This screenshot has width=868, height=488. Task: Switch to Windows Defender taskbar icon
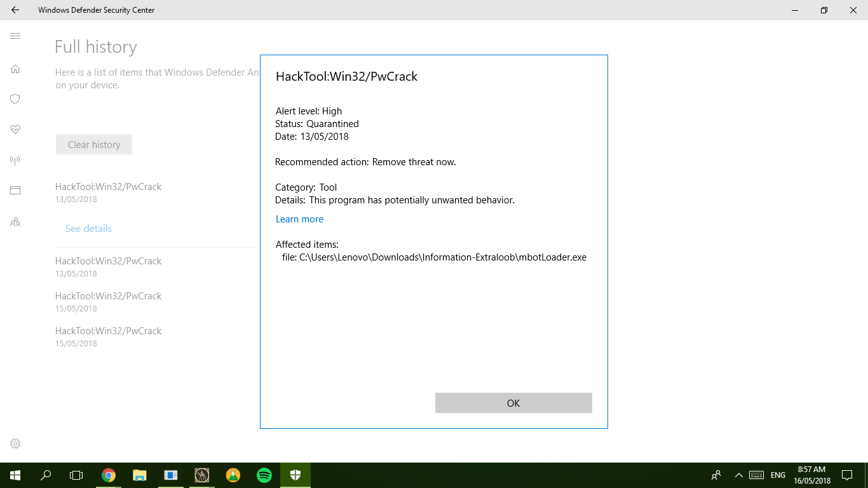point(295,475)
